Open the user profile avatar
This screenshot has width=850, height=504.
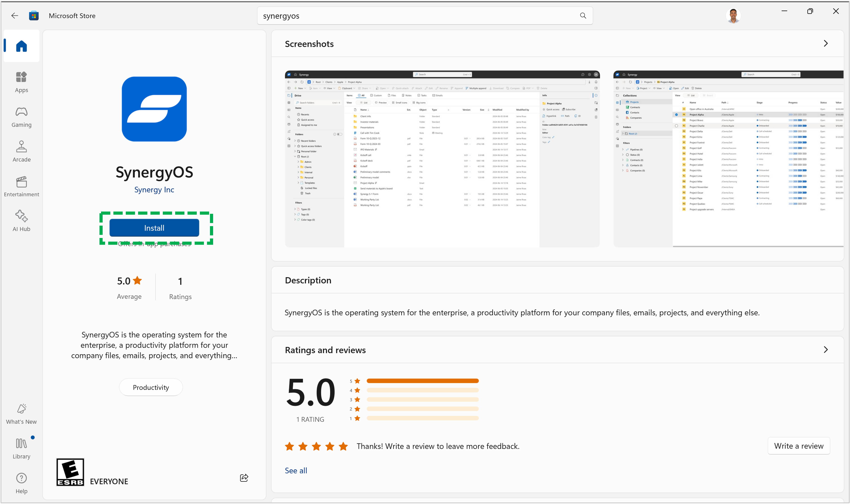pos(733,16)
